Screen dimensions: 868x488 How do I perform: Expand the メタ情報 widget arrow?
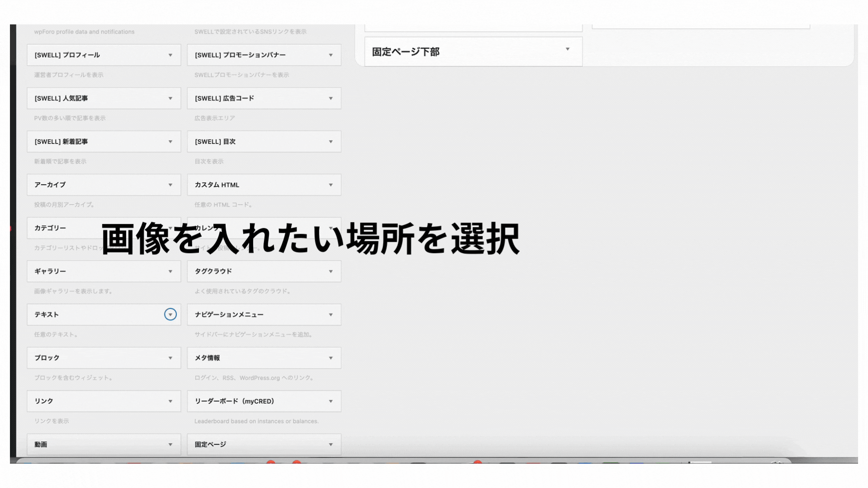point(331,358)
